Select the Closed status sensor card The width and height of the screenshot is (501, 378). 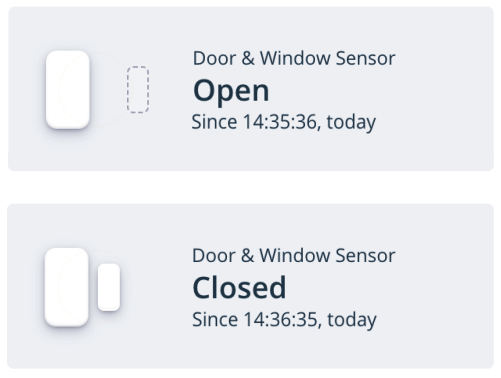click(251, 286)
